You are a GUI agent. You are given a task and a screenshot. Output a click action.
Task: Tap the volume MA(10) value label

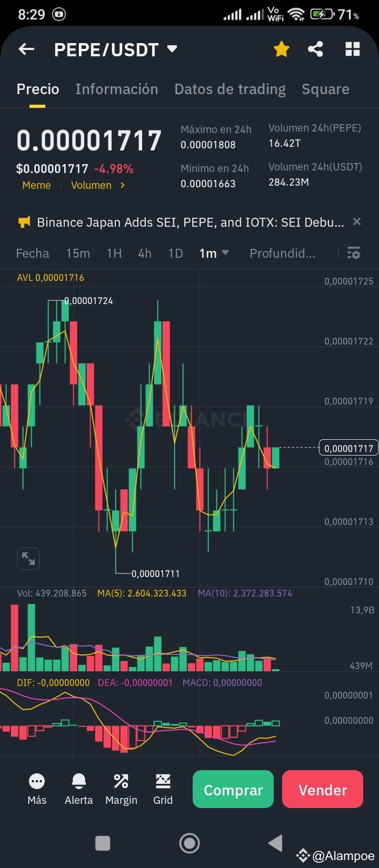[245, 593]
